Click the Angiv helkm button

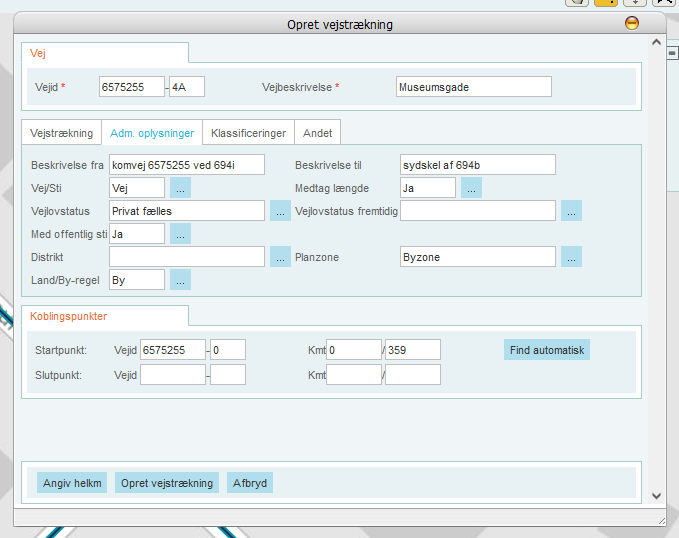tap(72, 483)
